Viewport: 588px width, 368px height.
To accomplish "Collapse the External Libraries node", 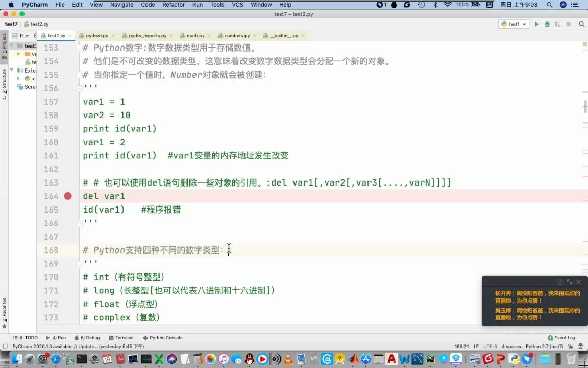I will tap(12, 70).
